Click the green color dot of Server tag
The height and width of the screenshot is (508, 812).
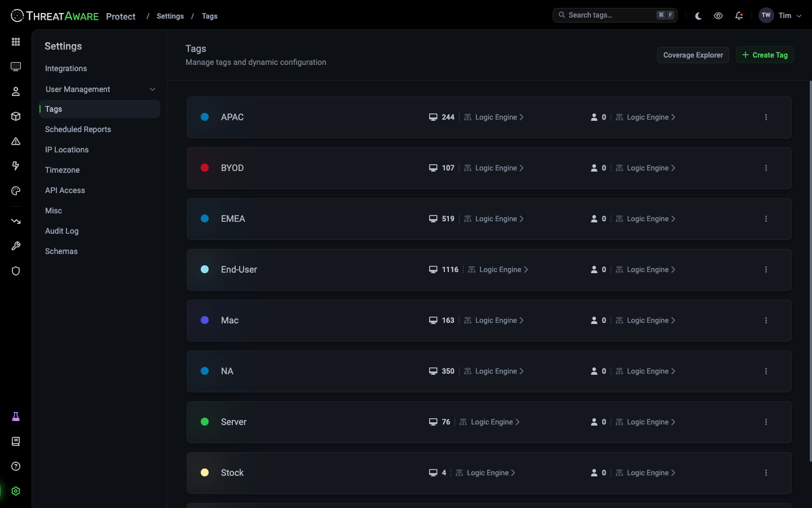tap(205, 422)
